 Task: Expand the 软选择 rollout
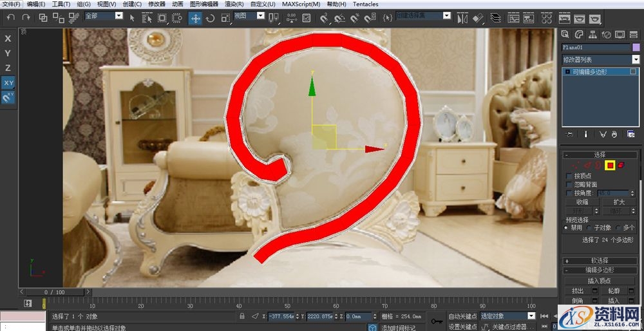pyautogui.click(x=600, y=261)
